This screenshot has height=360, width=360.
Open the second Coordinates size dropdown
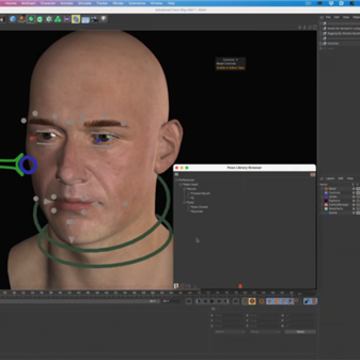tap(265, 332)
